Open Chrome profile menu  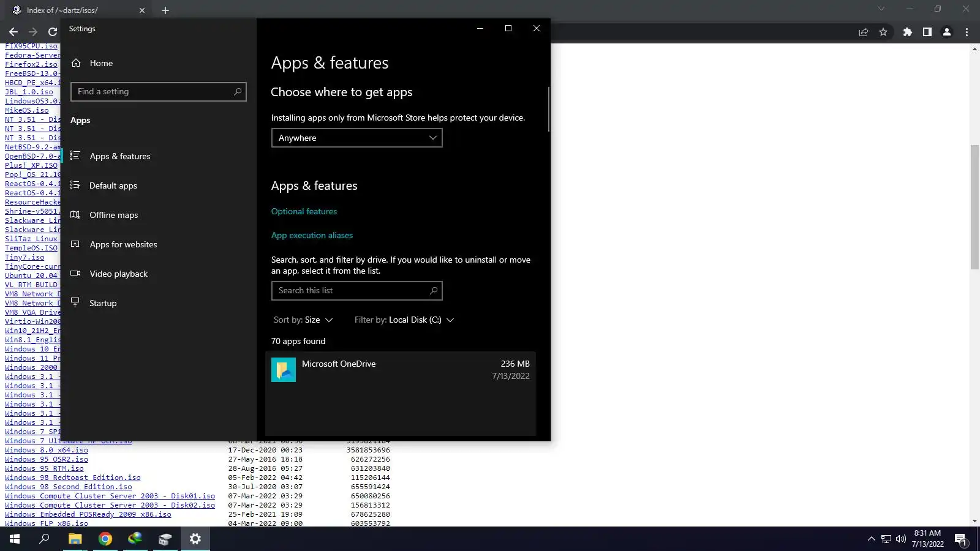[947, 32]
